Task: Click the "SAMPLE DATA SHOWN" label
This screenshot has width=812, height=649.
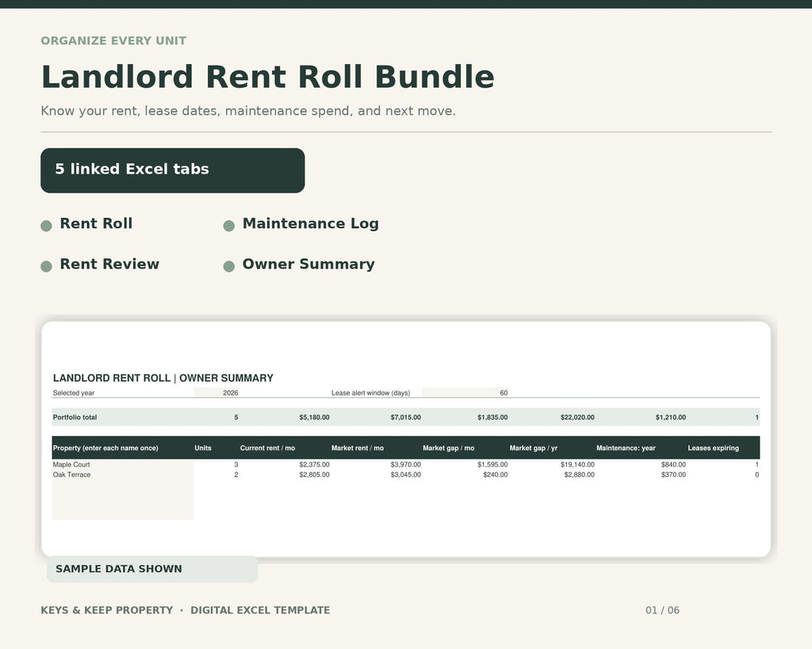Action: 119,569
